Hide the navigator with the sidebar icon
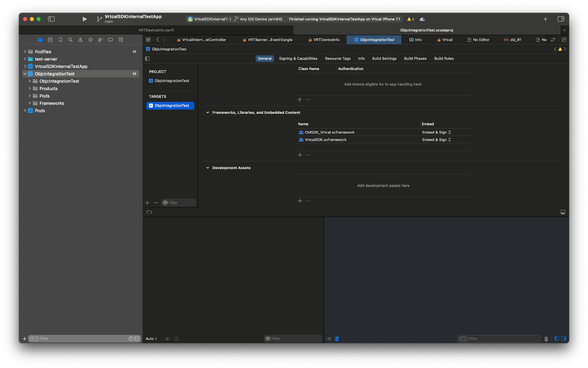This screenshot has height=368, width=588. coord(51,19)
